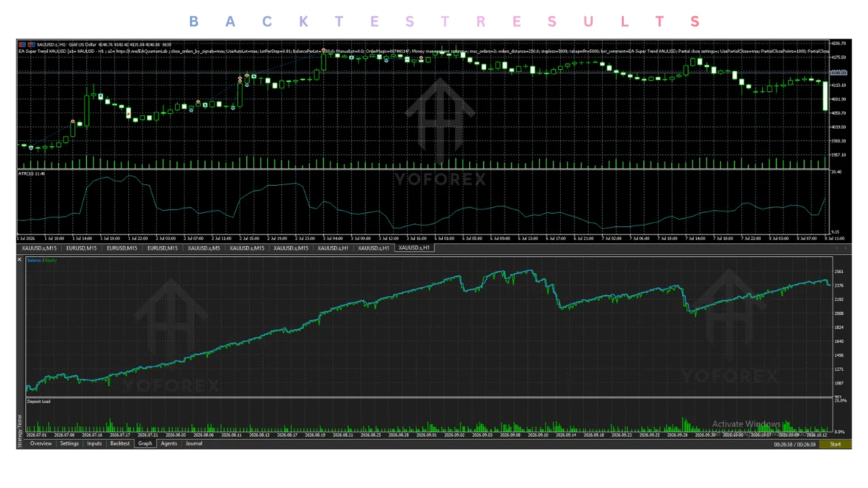
Task: Click the Start button
Action: point(835,445)
